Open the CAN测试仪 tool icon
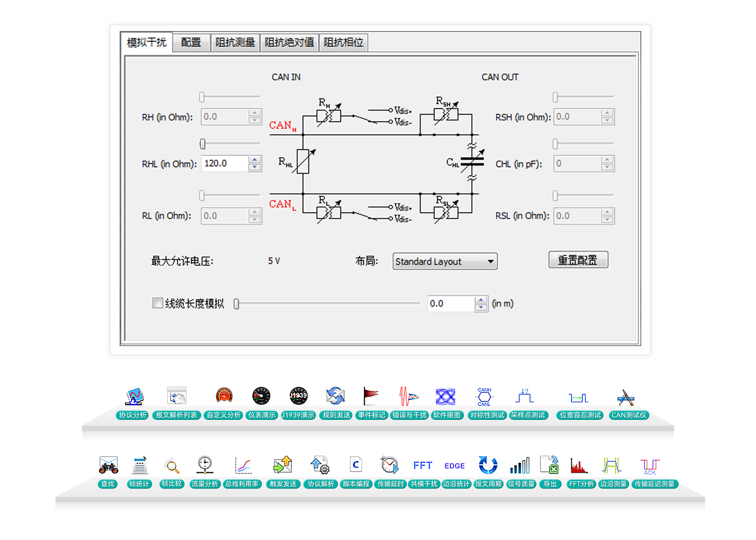 [x=625, y=397]
